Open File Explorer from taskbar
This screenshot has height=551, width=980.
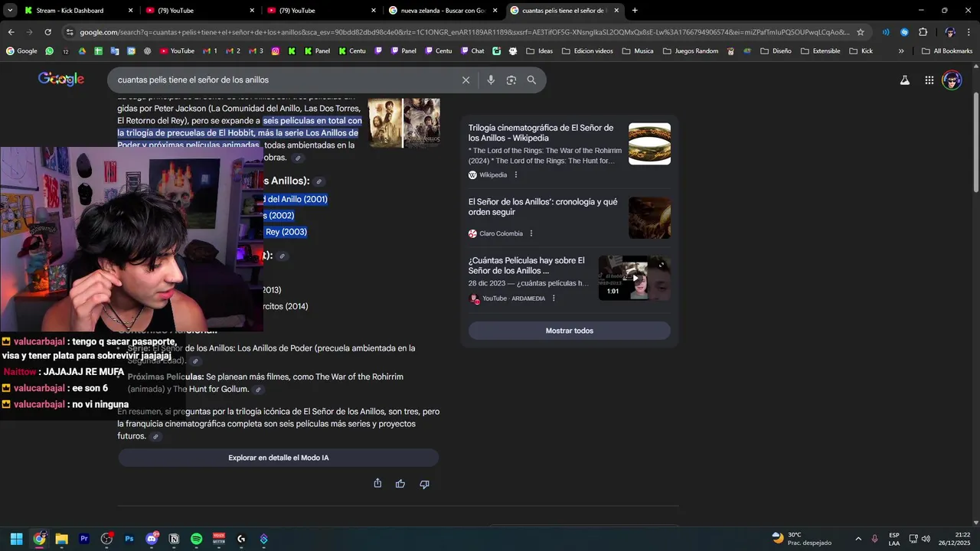pos(61,539)
